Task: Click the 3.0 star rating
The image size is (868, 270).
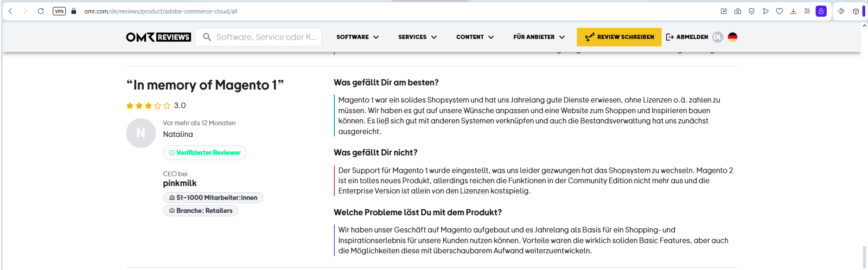Action: (156, 106)
